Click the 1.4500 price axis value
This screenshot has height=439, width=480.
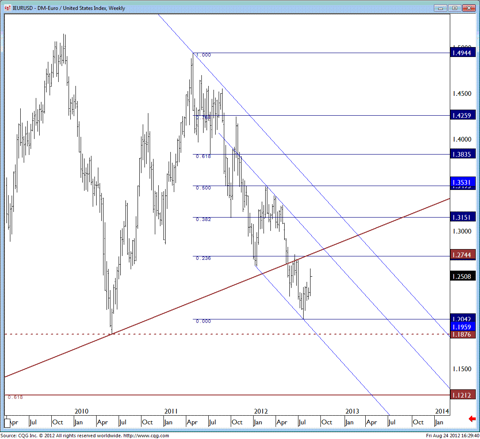tap(462, 94)
